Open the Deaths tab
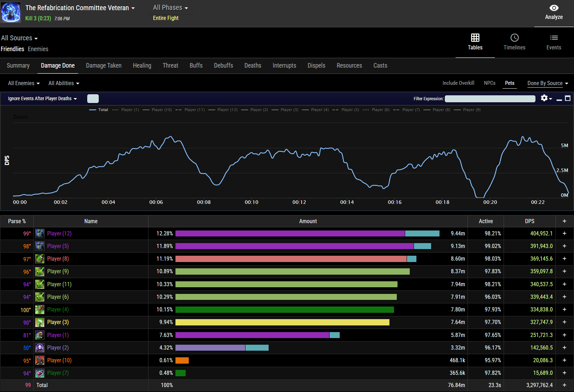The image size is (574, 392). (x=253, y=66)
